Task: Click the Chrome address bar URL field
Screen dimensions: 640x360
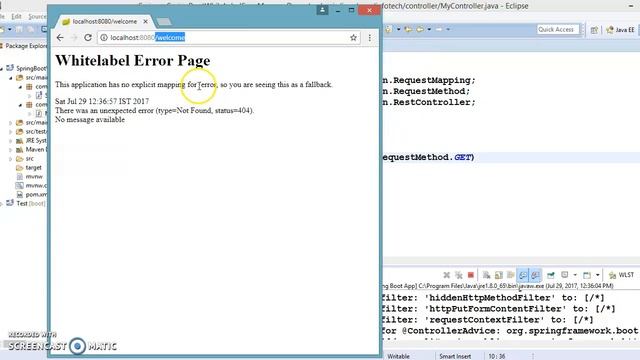Action: (x=229, y=38)
